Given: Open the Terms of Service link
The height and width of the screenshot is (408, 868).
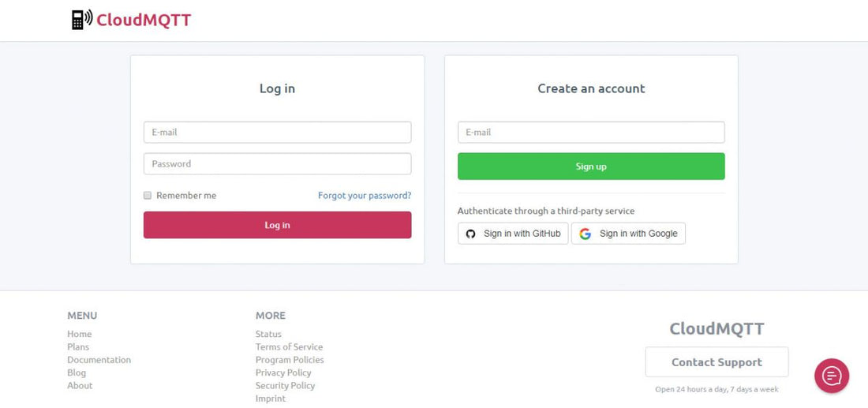Looking at the screenshot, I should [x=289, y=346].
